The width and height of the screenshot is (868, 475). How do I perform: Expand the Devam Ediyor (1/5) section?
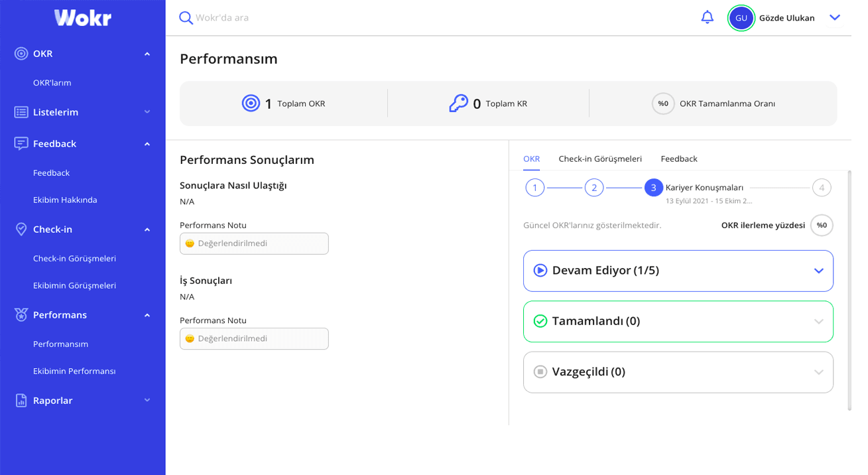tap(818, 271)
